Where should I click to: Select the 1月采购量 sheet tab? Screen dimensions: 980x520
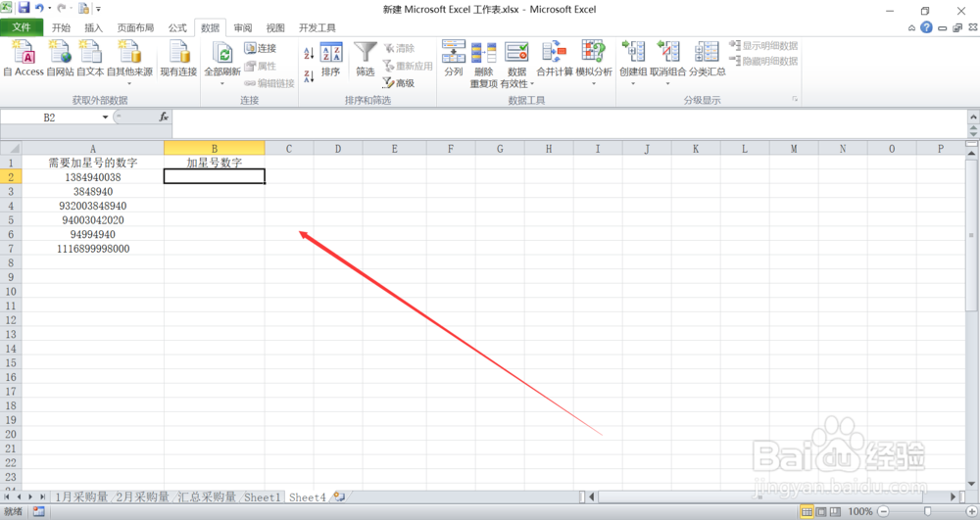[81, 496]
